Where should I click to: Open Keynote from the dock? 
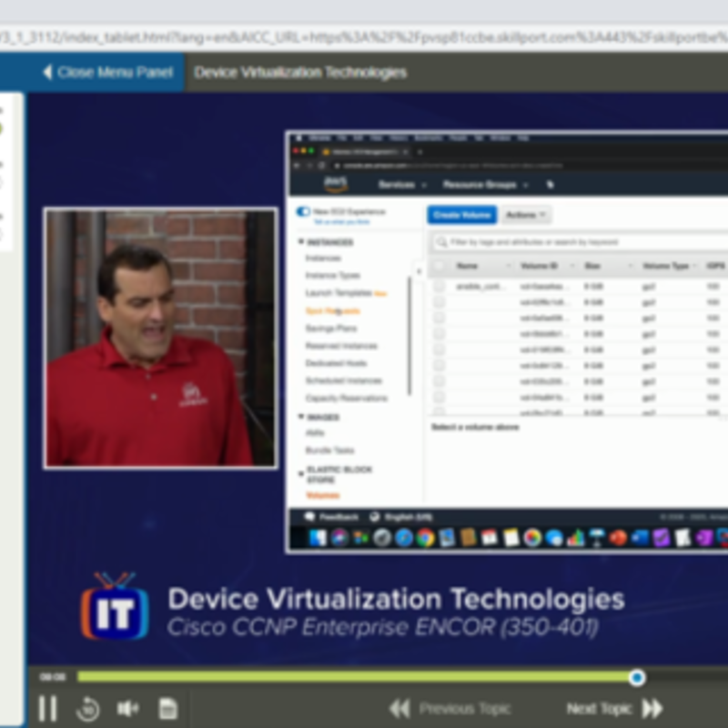pos(597,538)
